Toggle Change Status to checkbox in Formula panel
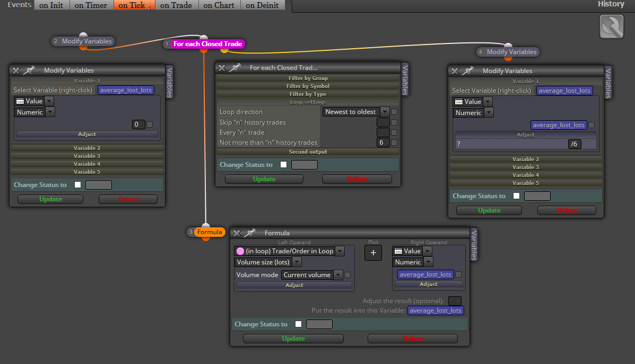This screenshot has height=364, width=635. tap(299, 324)
